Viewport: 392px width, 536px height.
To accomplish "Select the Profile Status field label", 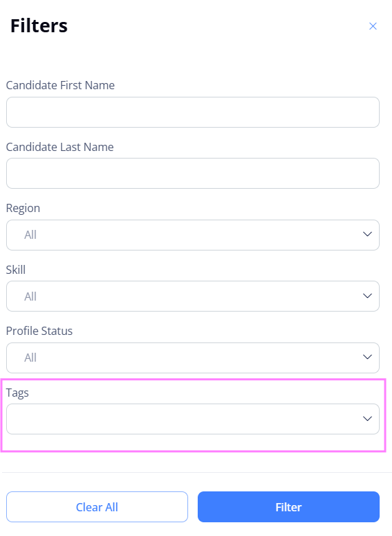I will 39,331.
